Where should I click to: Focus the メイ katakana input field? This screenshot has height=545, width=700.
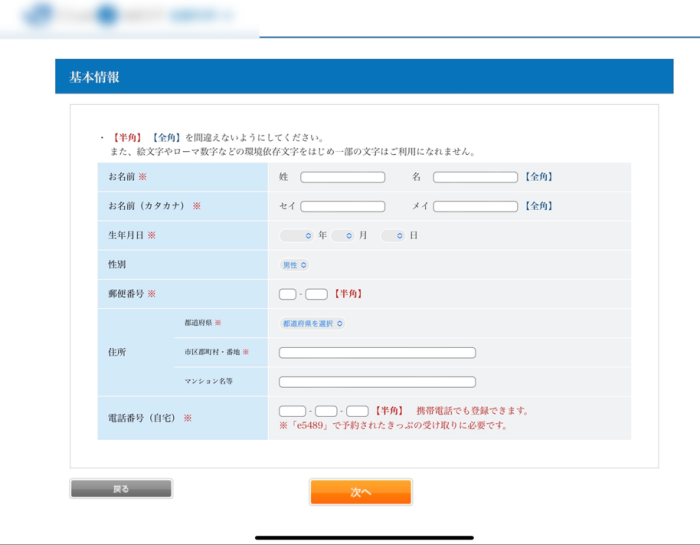[x=475, y=207]
